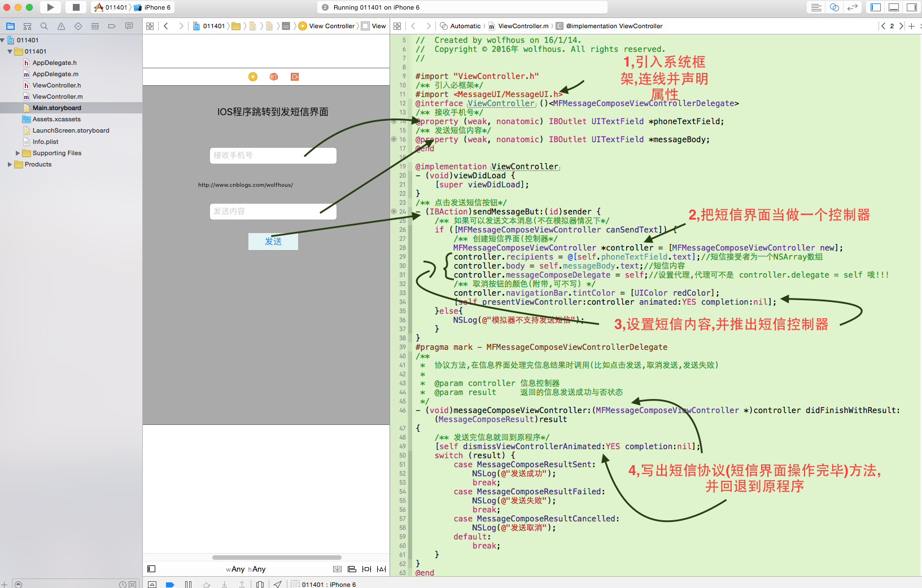Open the Symbol navigator

click(27, 26)
